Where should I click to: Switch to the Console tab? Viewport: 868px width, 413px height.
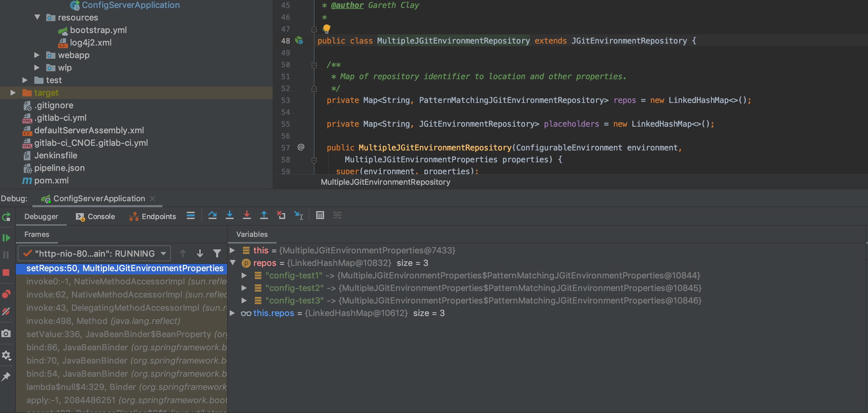pyautogui.click(x=95, y=216)
